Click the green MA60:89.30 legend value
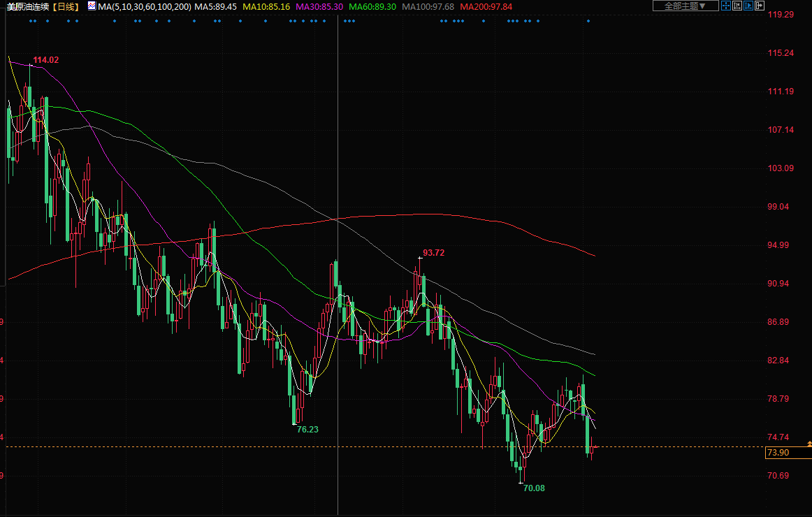Viewport: 812px width, 517px height. pyautogui.click(x=372, y=6)
